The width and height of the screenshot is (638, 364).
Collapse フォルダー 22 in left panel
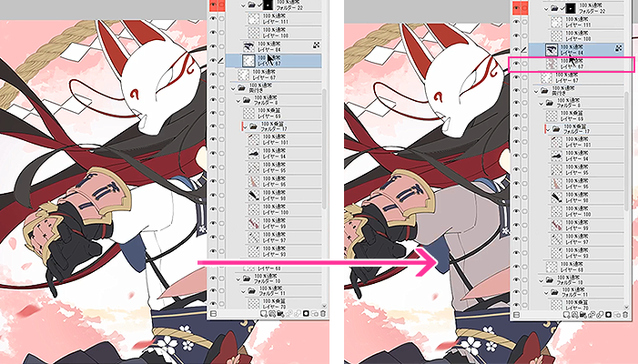pyautogui.click(x=244, y=5)
